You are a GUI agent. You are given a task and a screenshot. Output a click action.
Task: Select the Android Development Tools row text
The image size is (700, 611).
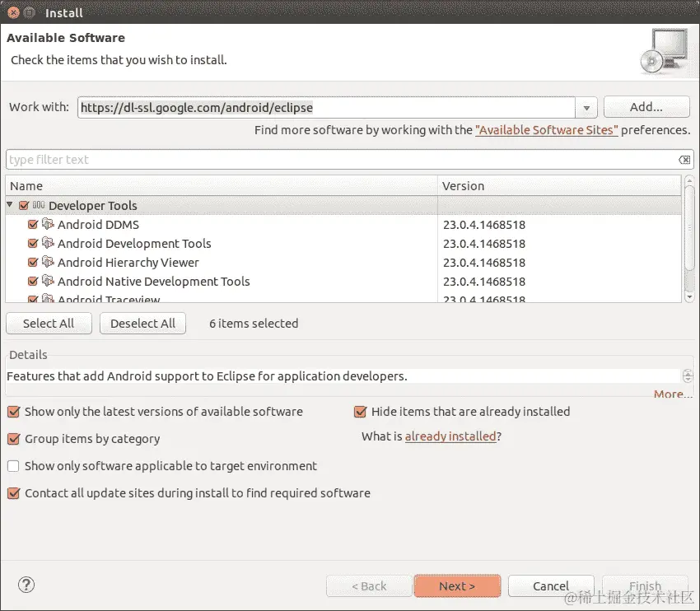click(134, 244)
